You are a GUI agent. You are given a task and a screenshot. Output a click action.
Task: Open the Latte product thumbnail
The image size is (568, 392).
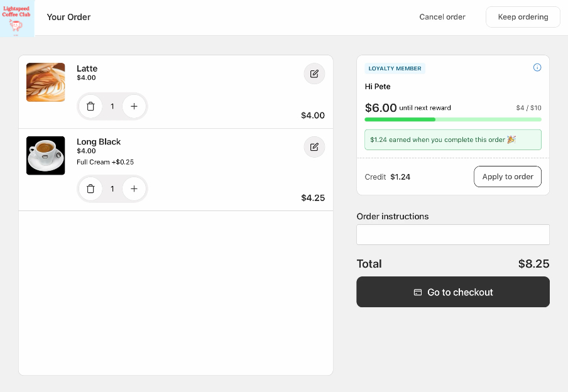pyautogui.click(x=46, y=82)
